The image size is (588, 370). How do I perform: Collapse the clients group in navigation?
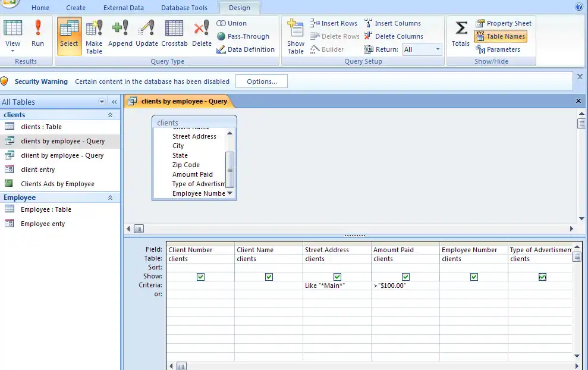(110, 115)
